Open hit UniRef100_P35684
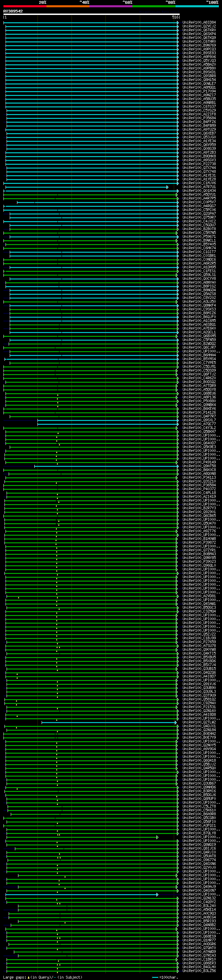The image size is (222, 980). click(199, 118)
